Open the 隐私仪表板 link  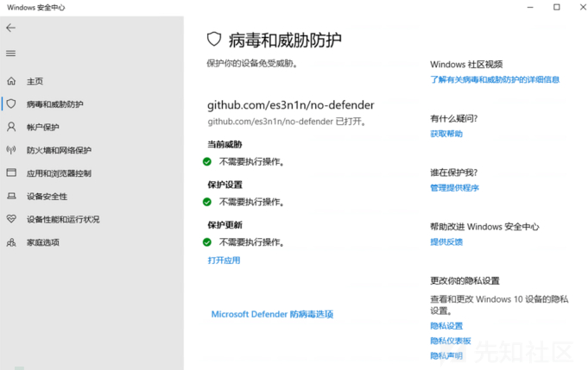451,341
